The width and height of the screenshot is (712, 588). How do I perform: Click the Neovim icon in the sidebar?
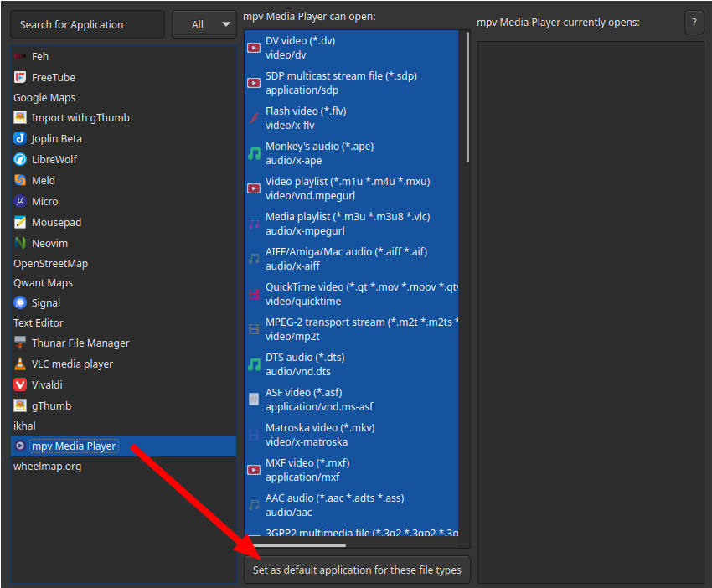18,243
